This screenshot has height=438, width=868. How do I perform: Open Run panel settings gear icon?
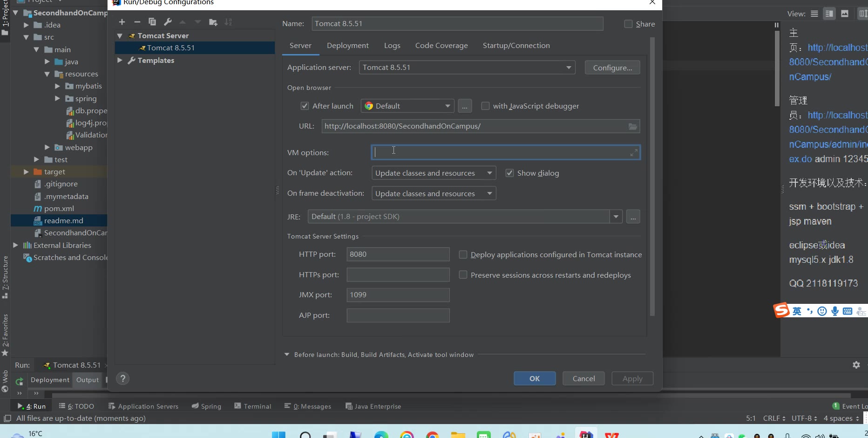pyautogui.click(x=856, y=365)
